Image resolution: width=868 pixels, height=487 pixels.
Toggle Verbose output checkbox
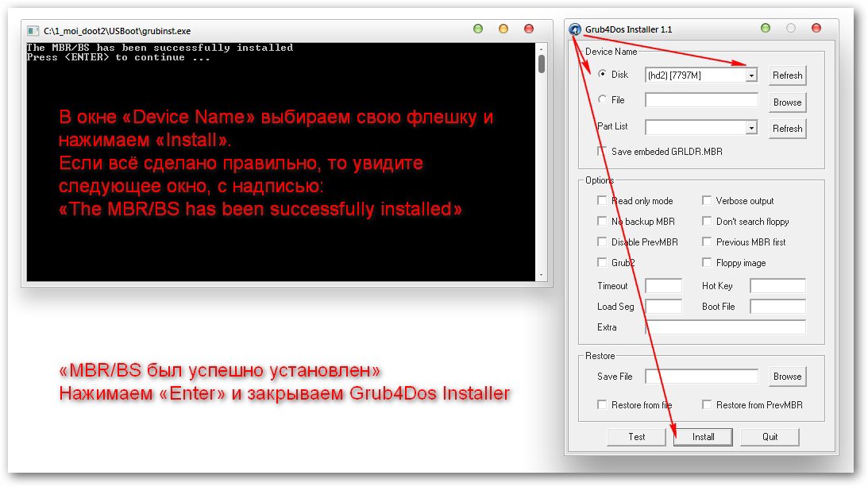707,201
